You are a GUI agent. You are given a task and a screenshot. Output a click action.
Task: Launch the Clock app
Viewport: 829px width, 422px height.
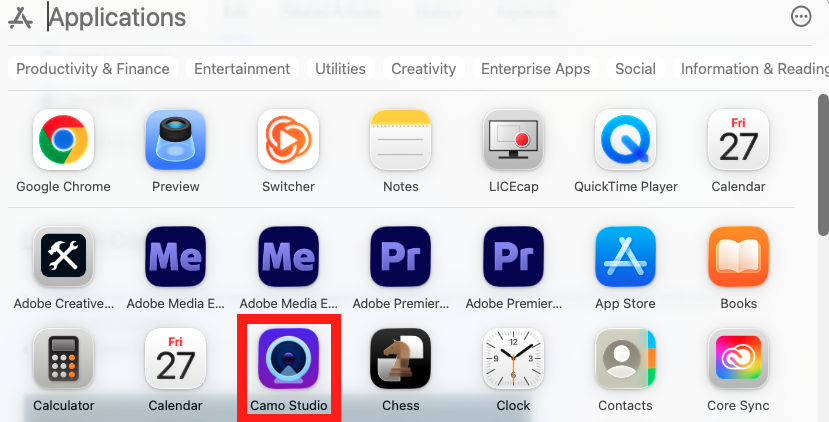513,359
